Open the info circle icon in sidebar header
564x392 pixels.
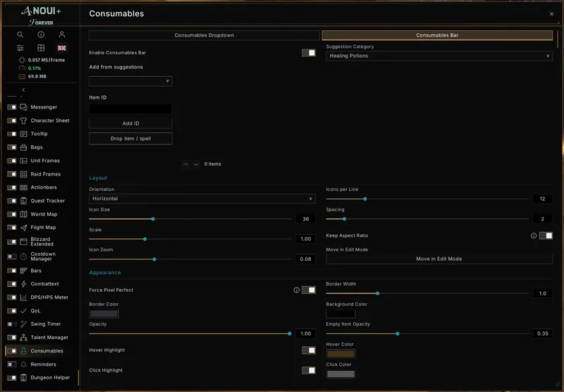(41, 35)
